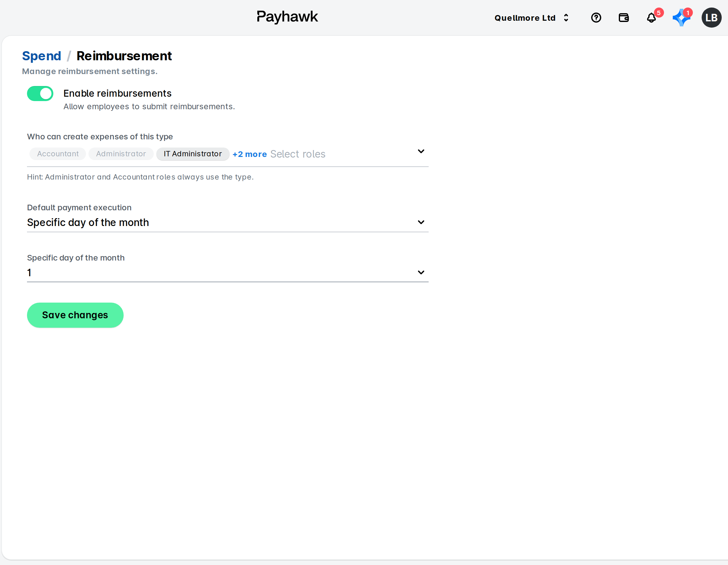The width and height of the screenshot is (728, 565).
Task: Click the Payhawk logo
Action: [287, 17]
